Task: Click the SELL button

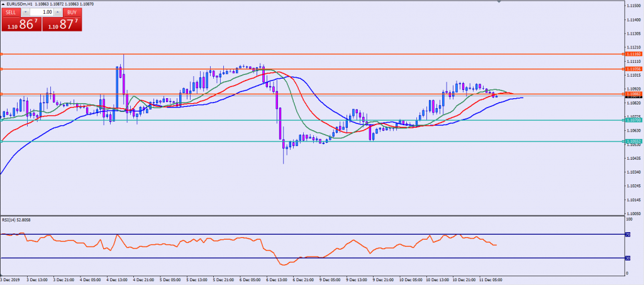Action: (x=10, y=12)
